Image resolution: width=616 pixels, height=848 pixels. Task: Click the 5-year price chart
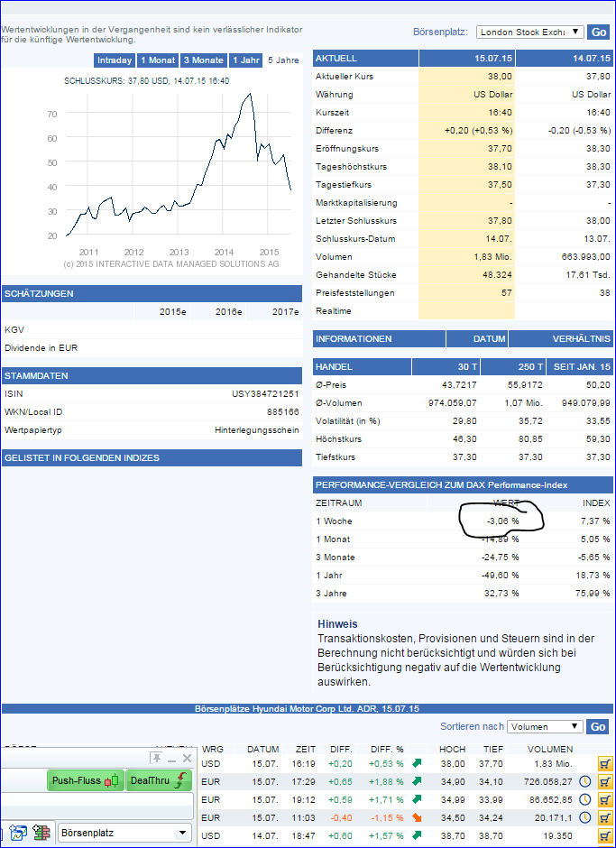point(179,165)
